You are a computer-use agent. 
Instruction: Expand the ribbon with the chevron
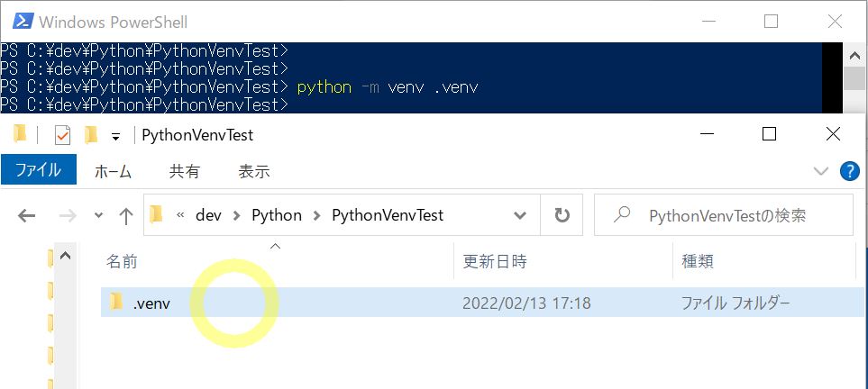coord(820,171)
